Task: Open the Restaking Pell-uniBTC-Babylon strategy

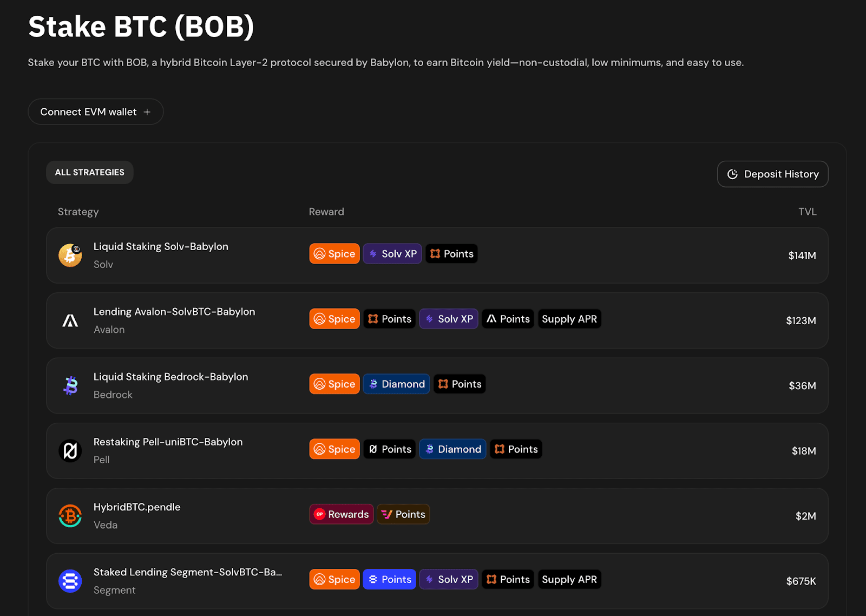Action: click(x=168, y=442)
